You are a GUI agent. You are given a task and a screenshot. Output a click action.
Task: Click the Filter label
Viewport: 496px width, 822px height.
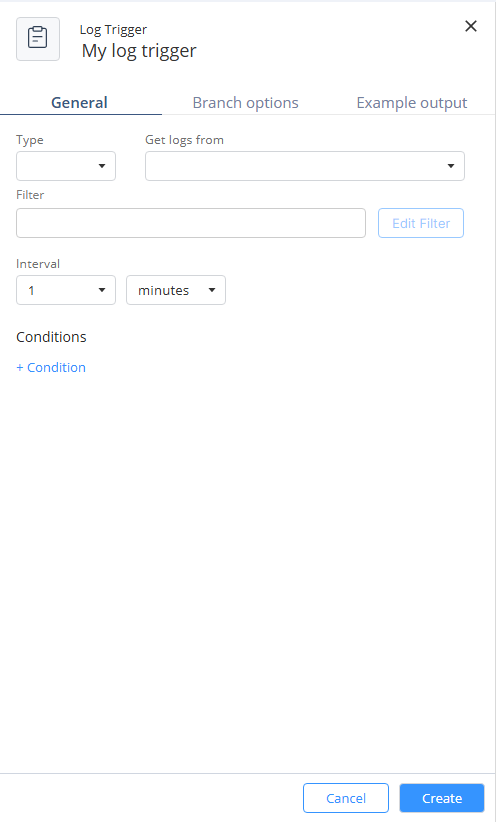(30, 194)
